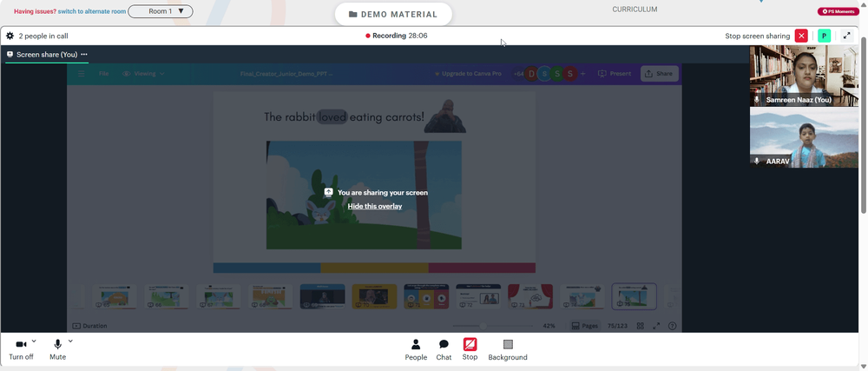The width and height of the screenshot is (868, 371).
Task: Click the rabbit image on slide
Action: 322,212
